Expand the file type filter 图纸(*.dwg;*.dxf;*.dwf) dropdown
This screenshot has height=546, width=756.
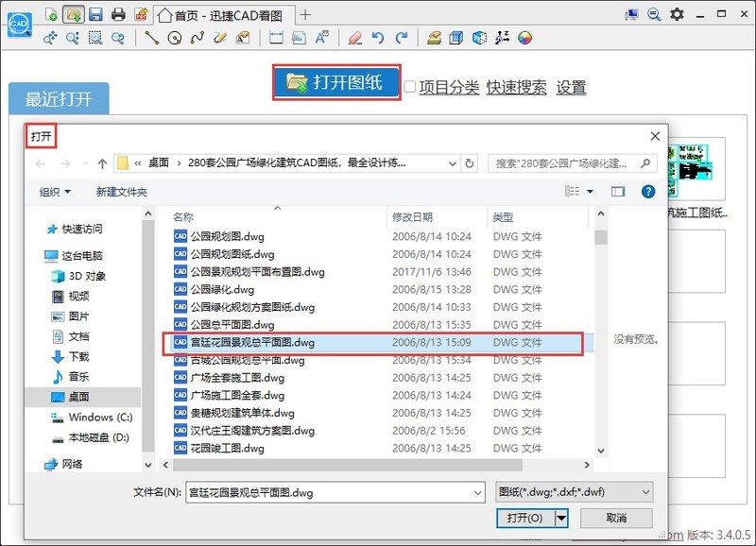[575, 492]
